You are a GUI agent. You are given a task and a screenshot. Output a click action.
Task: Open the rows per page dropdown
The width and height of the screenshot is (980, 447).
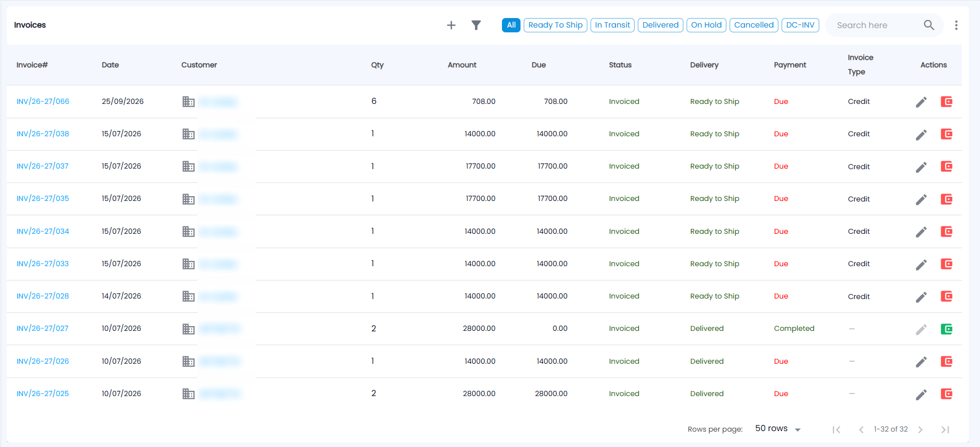tap(778, 428)
